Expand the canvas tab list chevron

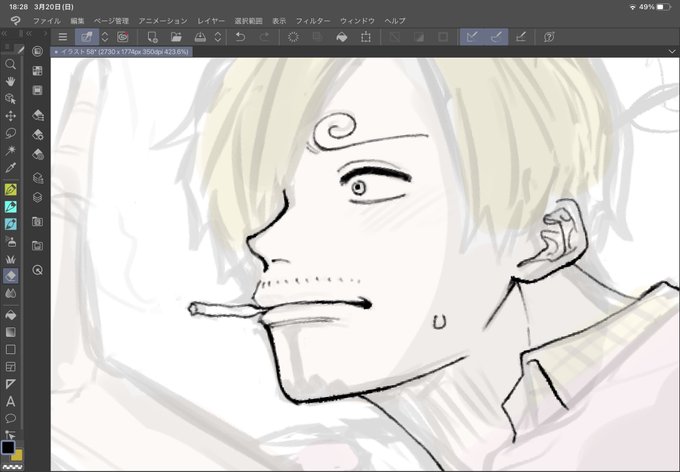click(672, 52)
